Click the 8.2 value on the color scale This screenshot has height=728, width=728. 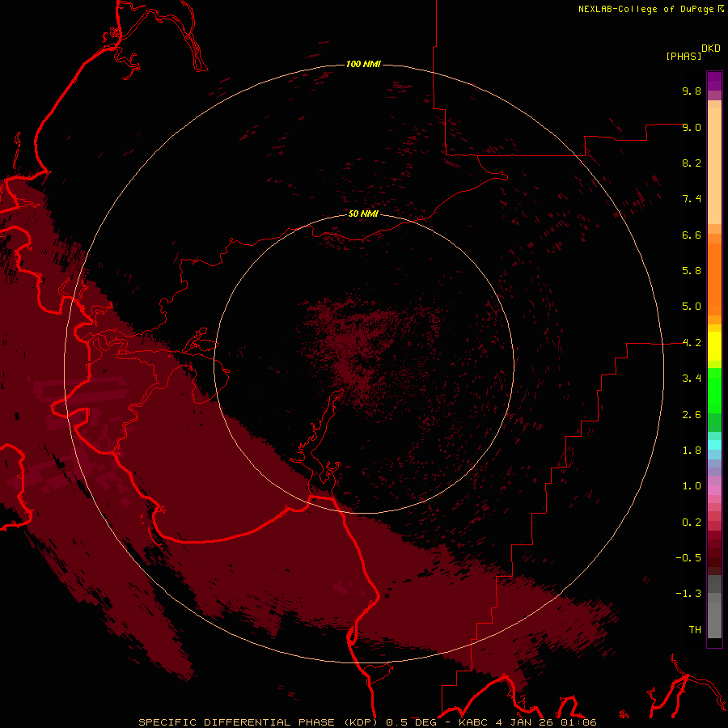[692, 163]
